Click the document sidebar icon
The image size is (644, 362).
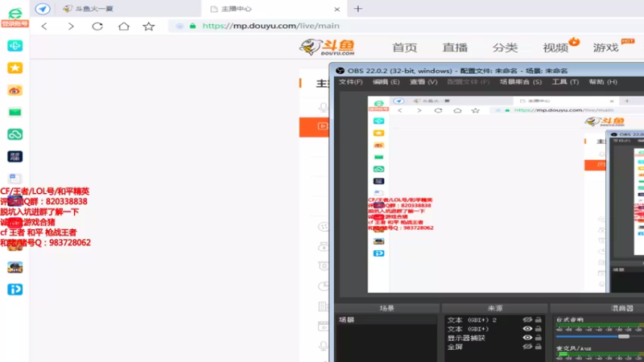[x=14, y=179]
